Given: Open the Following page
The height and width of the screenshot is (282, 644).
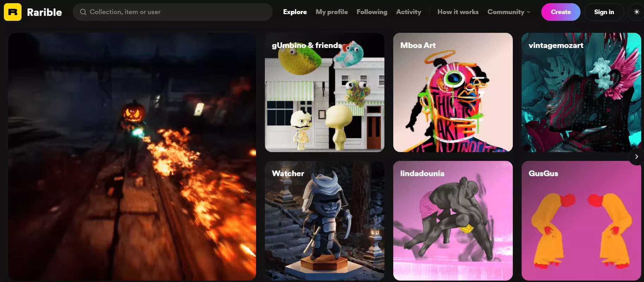Looking at the screenshot, I should pyautogui.click(x=372, y=12).
